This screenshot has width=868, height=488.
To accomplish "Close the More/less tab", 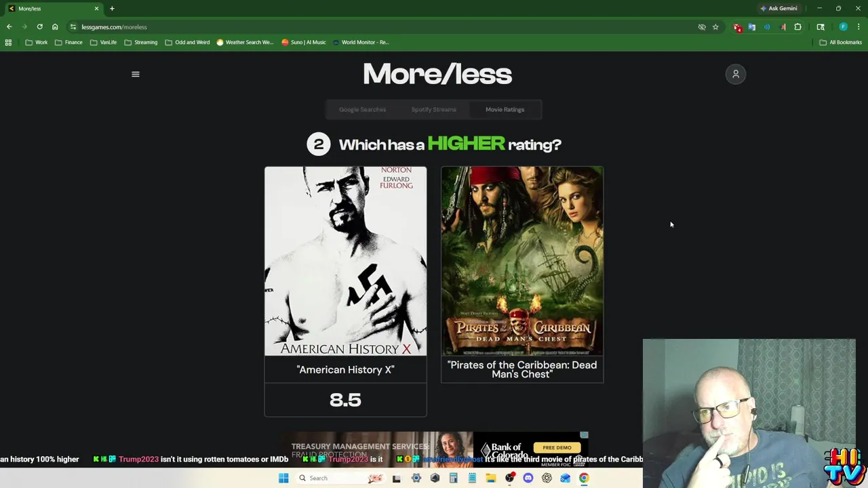I will 96,8.
